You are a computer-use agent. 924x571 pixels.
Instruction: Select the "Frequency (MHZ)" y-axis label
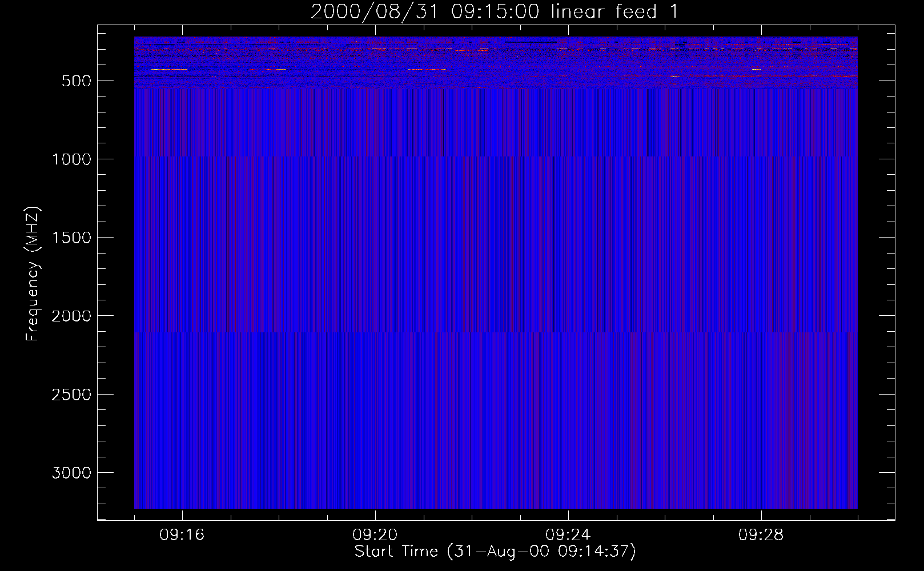[33, 274]
